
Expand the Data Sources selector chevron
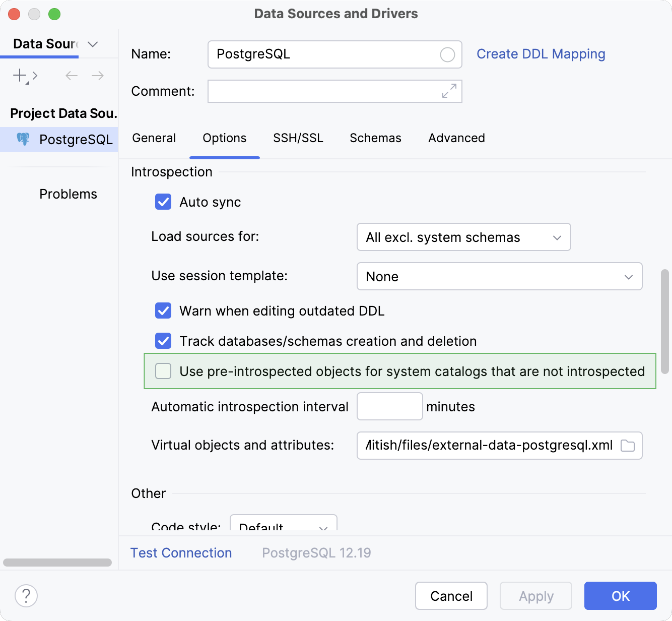92,44
